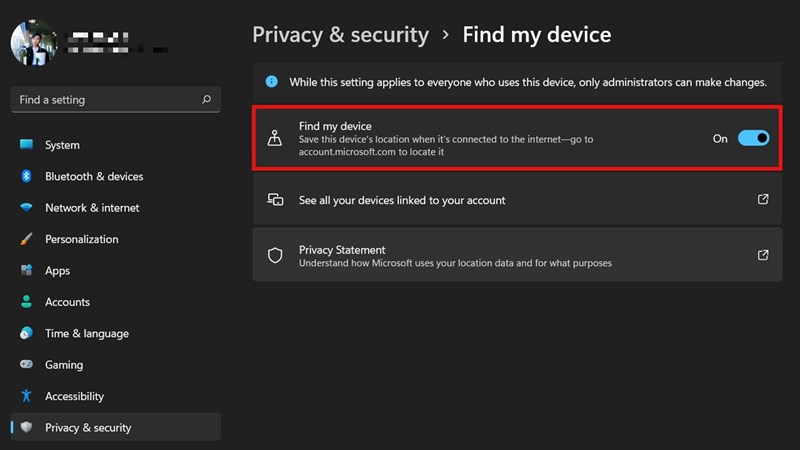Click the Time & language globe icon

pos(26,333)
